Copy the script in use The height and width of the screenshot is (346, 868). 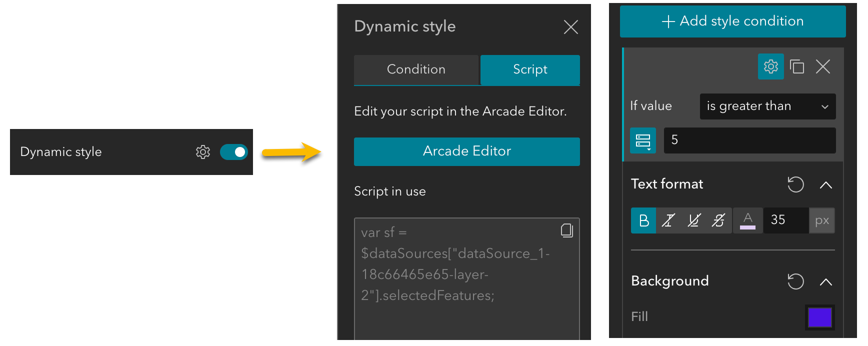coord(566,230)
